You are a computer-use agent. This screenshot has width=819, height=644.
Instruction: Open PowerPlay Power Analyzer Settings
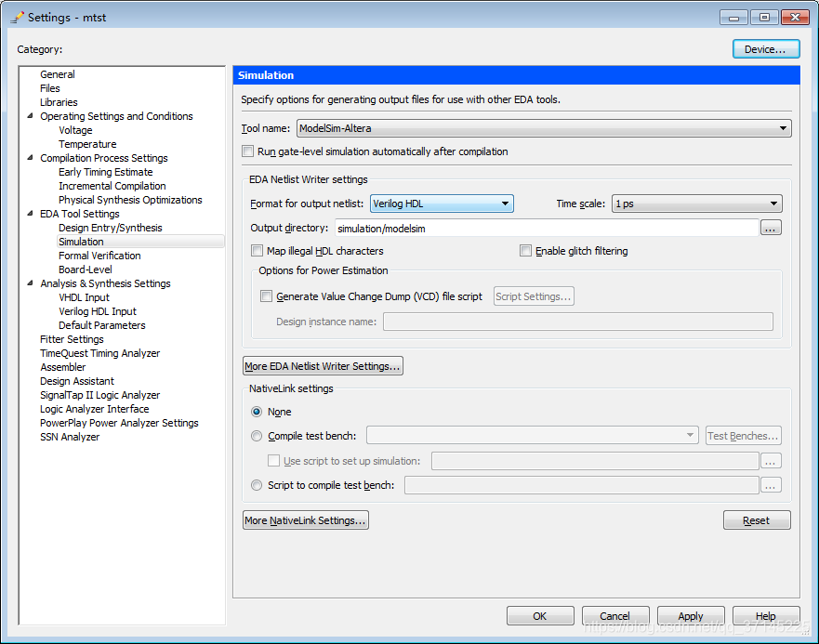click(x=119, y=423)
